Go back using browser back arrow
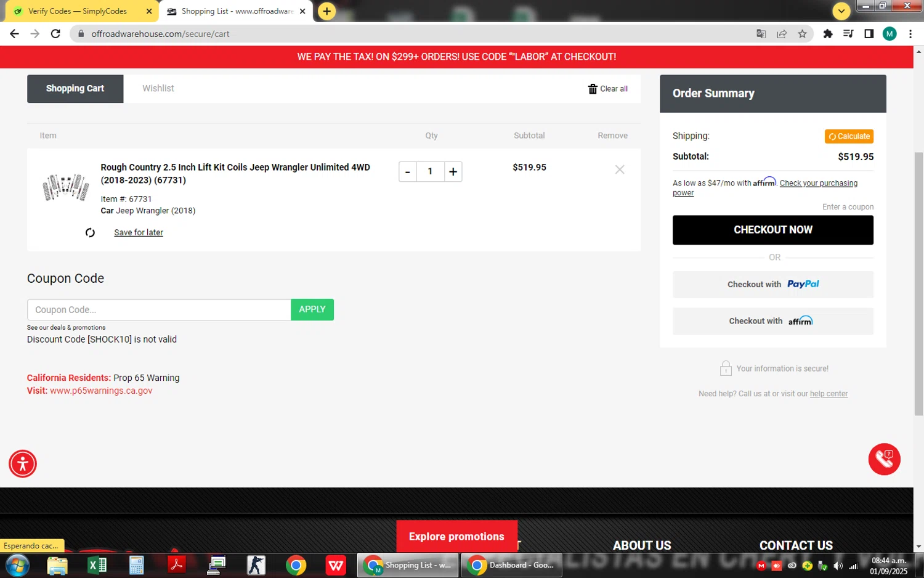The height and width of the screenshot is (578, 924). point(14,34)
